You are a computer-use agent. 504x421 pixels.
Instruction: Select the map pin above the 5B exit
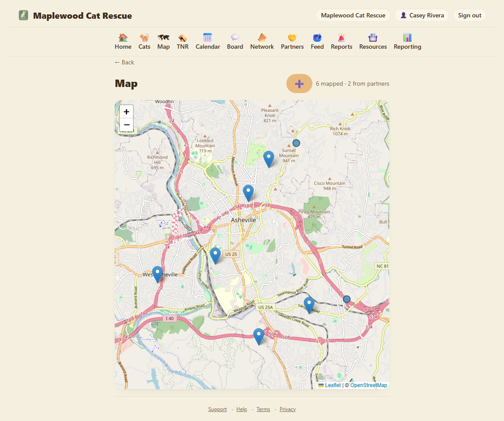click(x=248, y=193)
